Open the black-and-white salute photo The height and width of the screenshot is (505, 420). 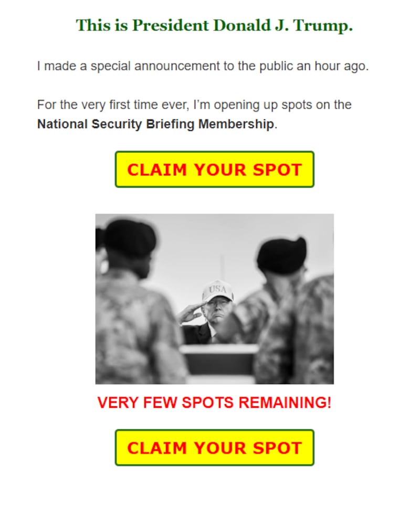214,298
